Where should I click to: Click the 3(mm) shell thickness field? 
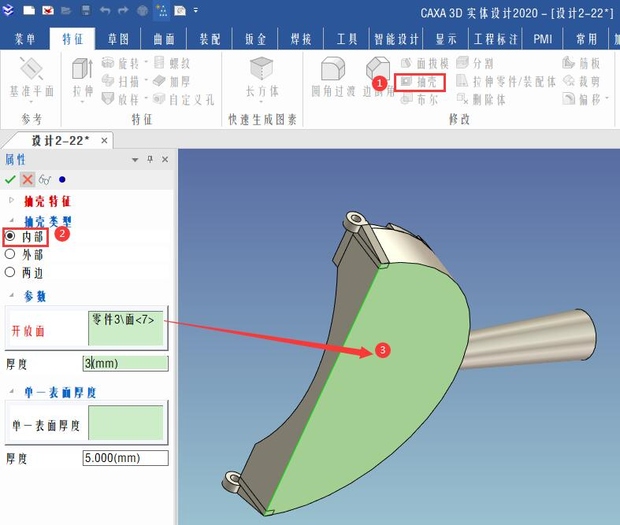pos(125,363)
